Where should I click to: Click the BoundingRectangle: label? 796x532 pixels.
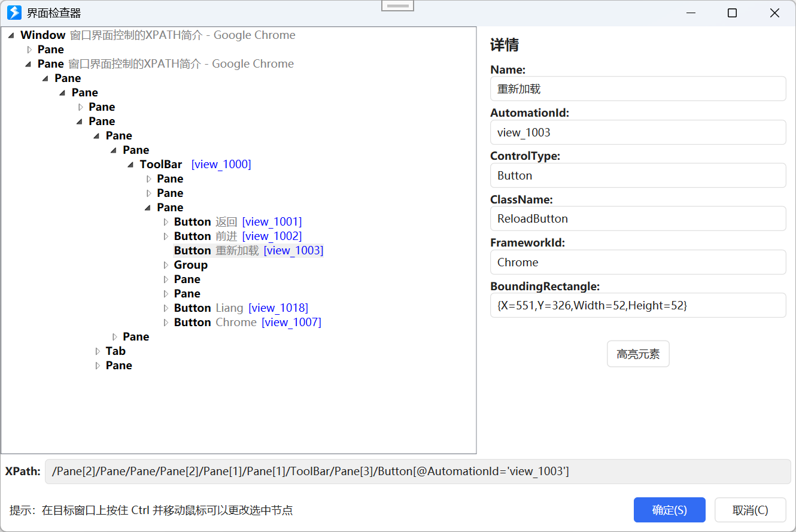coord(545,286)
